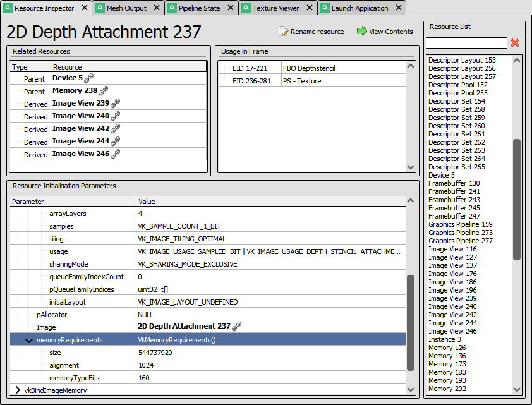Close the Pipeline State tab
Screen dimensions: 532x405
(231, 8)
